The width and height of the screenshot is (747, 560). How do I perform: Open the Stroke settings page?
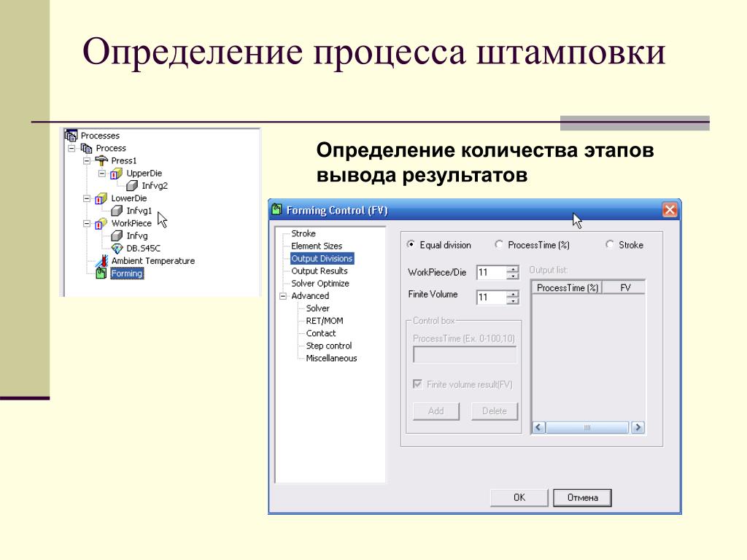tap(303, 233)
